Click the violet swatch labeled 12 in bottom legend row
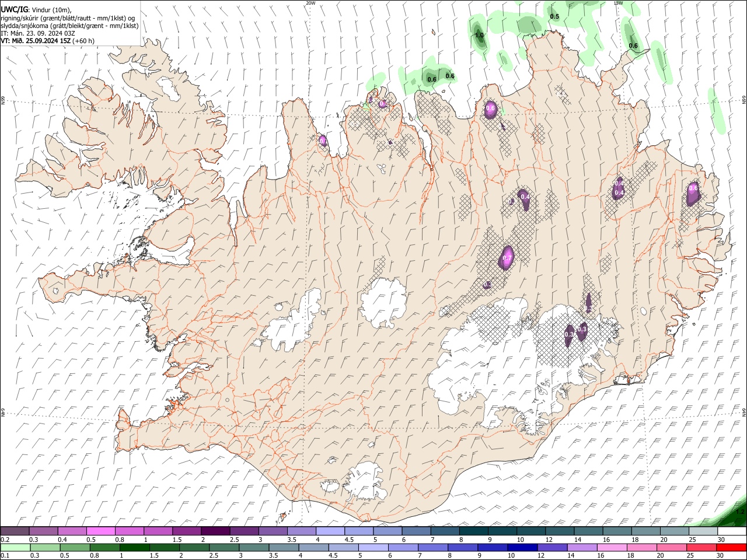The width and height of the screenshot is (747, 560). 552,548
